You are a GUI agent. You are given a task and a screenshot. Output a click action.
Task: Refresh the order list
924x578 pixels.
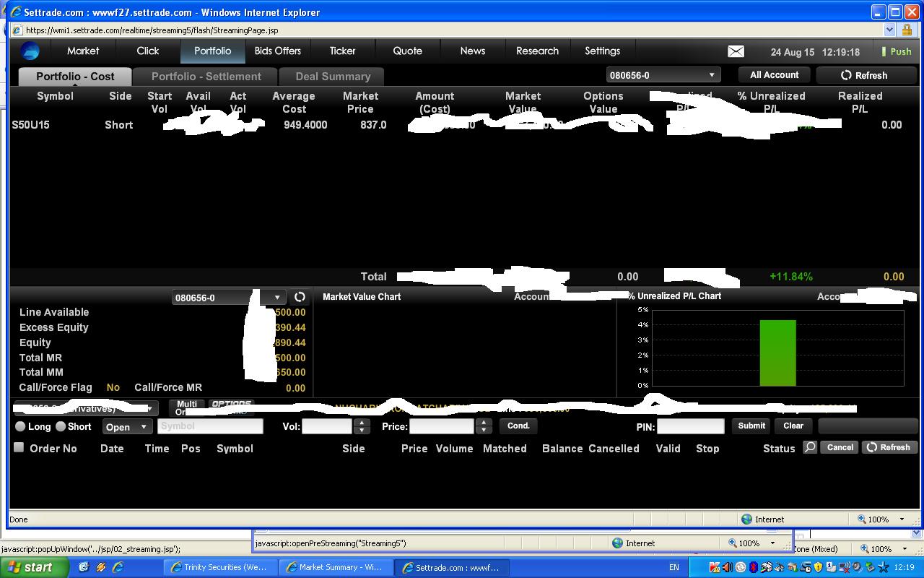click(x=889, y=447)
